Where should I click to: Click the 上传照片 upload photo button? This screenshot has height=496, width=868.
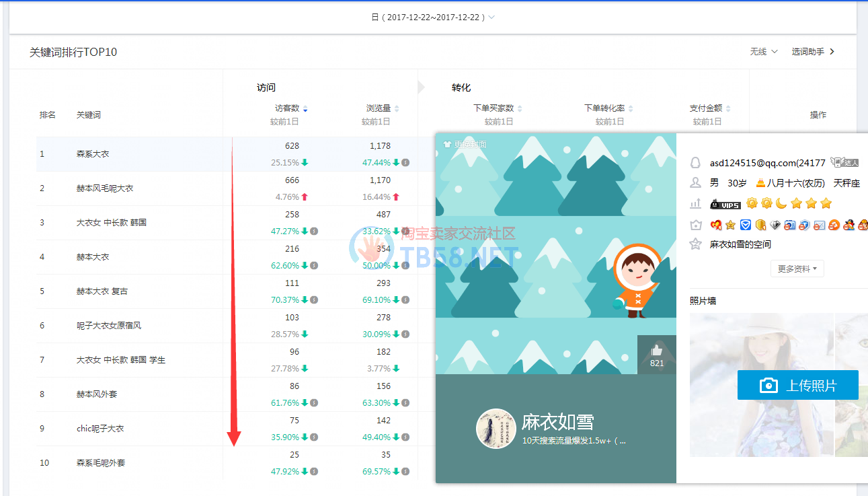coord(797,385)
